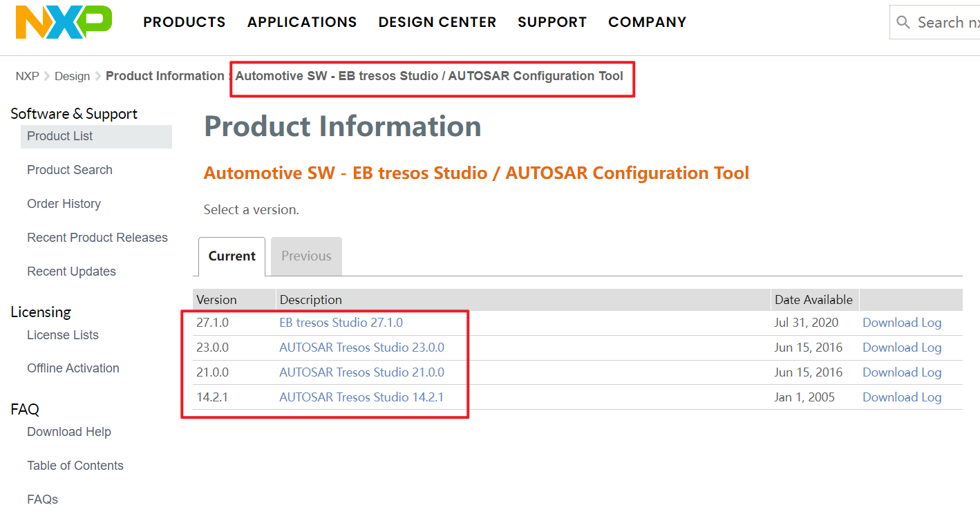This screenshot has height=532, width=980.
Task: Open the DESIGN CENTER menu
Action: [x=437, y=21]
